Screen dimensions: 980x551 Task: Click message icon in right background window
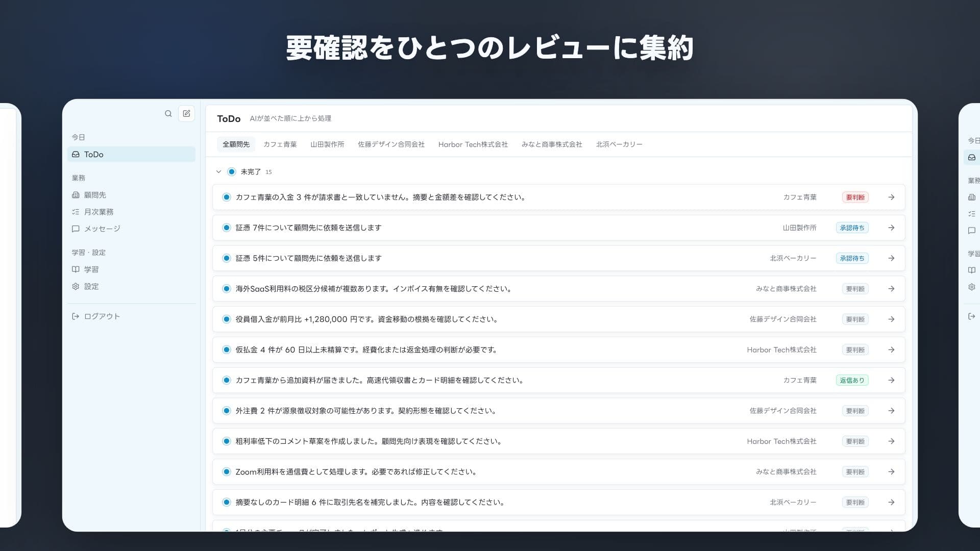coord(972,231)
